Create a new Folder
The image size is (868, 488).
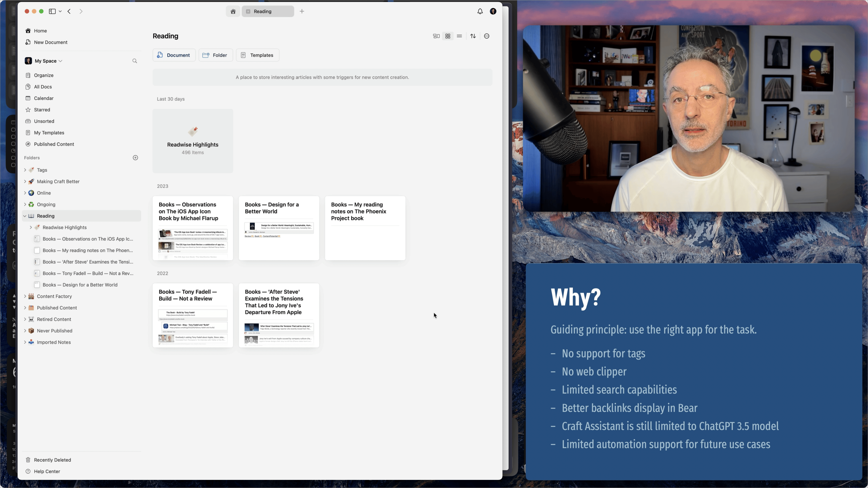click(x=216, y=55)
